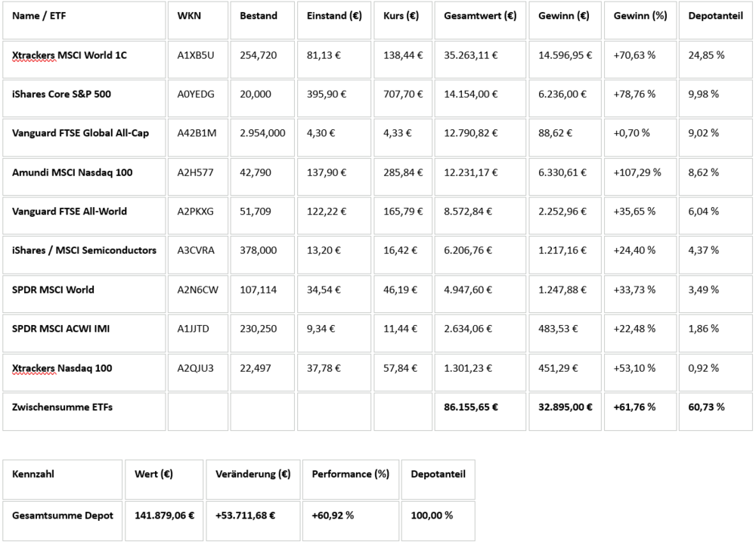Viewport: 756px width, 545px height.
Task: Click Gewinn '483,53 €' cell
Action: 565,333
